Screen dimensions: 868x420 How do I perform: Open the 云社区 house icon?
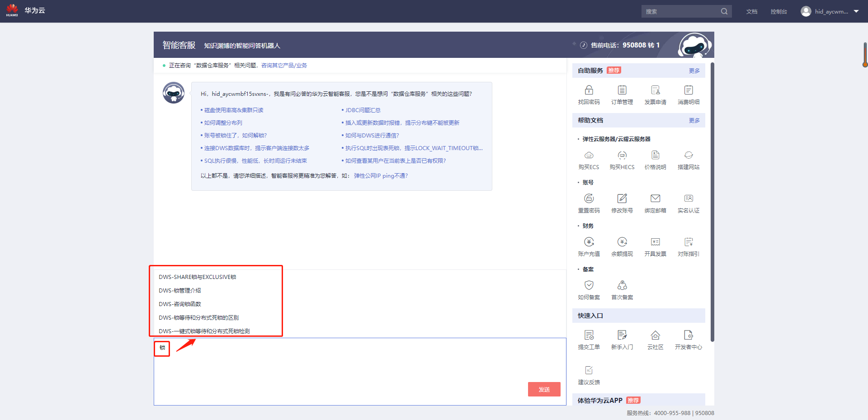pos(656,335)
